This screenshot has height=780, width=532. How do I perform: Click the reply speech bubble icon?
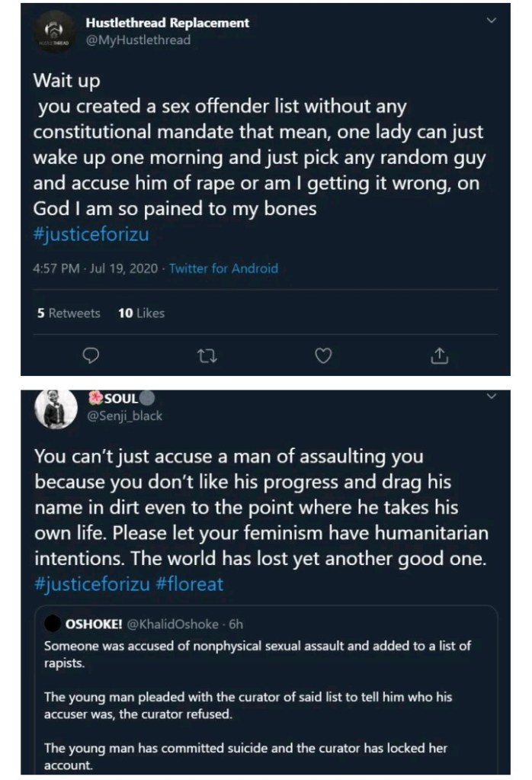coord(91,355)
